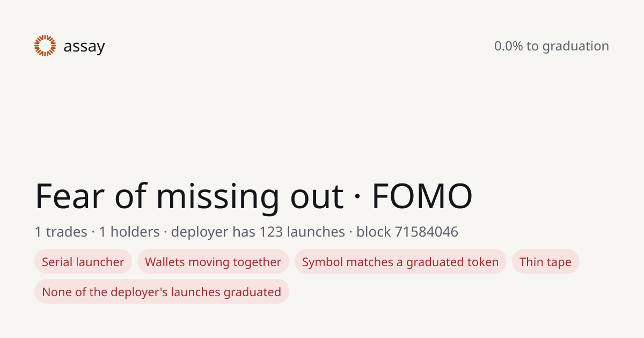The image size is (644, 338).
Task: Select the word graduation at top right
Action: point(575,47)
